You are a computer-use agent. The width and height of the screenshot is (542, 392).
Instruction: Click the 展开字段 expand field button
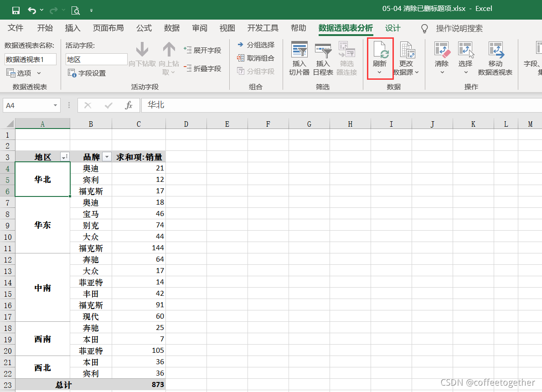point(202,51)
